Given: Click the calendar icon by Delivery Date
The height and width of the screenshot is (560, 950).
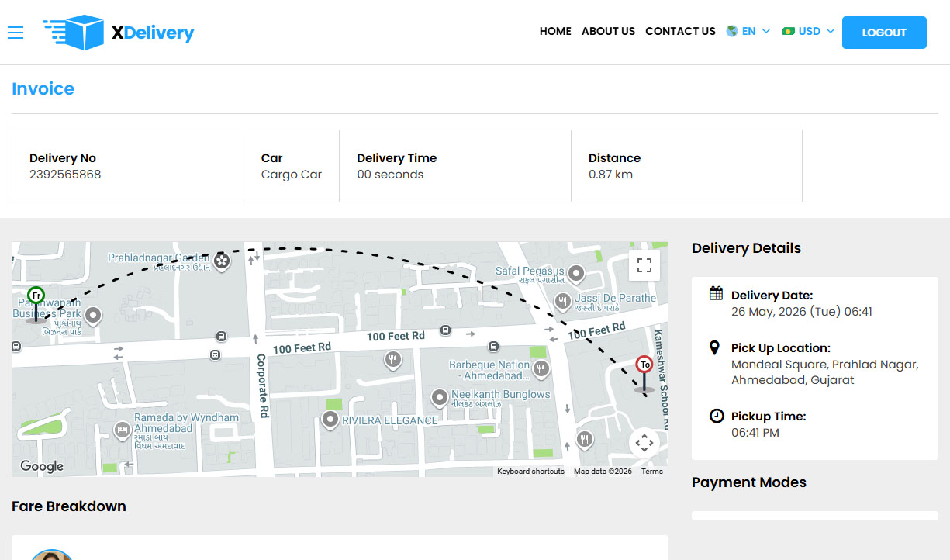Looking at the screenshot, I should [x=717, y=294].
